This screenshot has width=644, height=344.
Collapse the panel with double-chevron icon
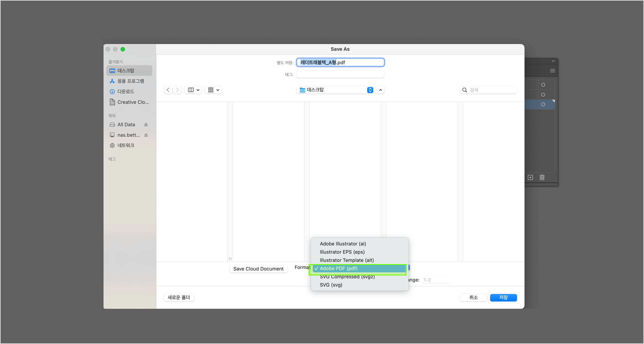coord(553,61)
